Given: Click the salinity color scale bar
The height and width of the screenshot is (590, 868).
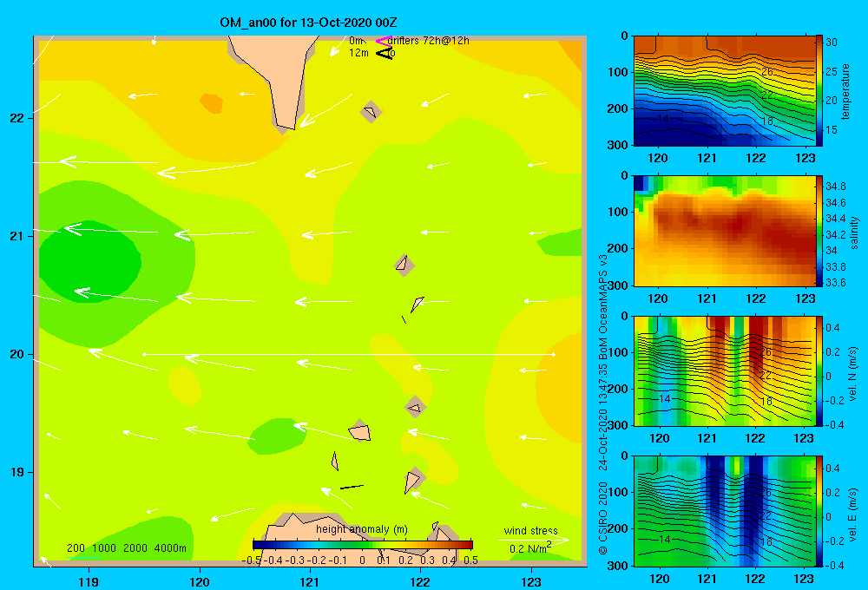Looking at the screenshot, I should tap(819, 232).
